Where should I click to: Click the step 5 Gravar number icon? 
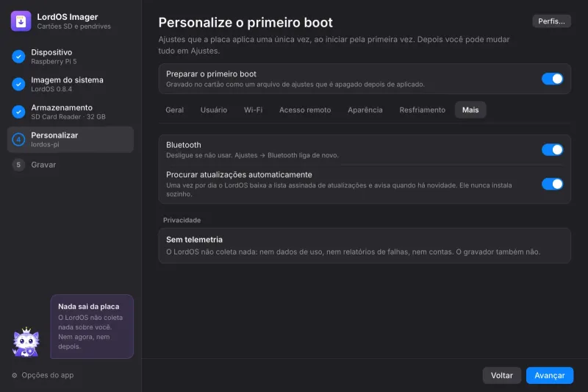18,165
